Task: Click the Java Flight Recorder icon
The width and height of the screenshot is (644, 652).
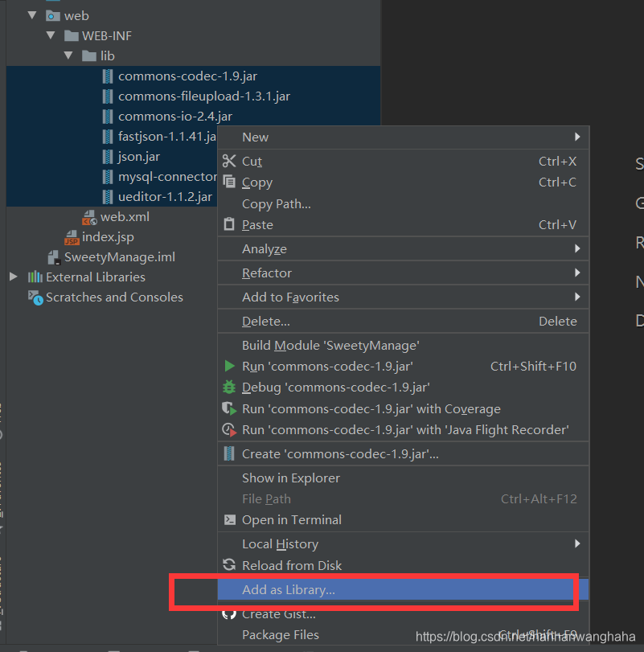Action: [229, 429]
